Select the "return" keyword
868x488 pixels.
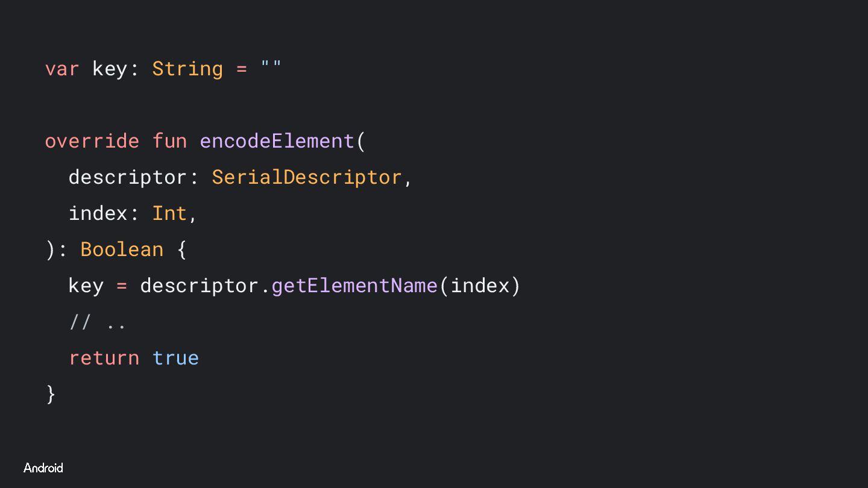(104, 358)
